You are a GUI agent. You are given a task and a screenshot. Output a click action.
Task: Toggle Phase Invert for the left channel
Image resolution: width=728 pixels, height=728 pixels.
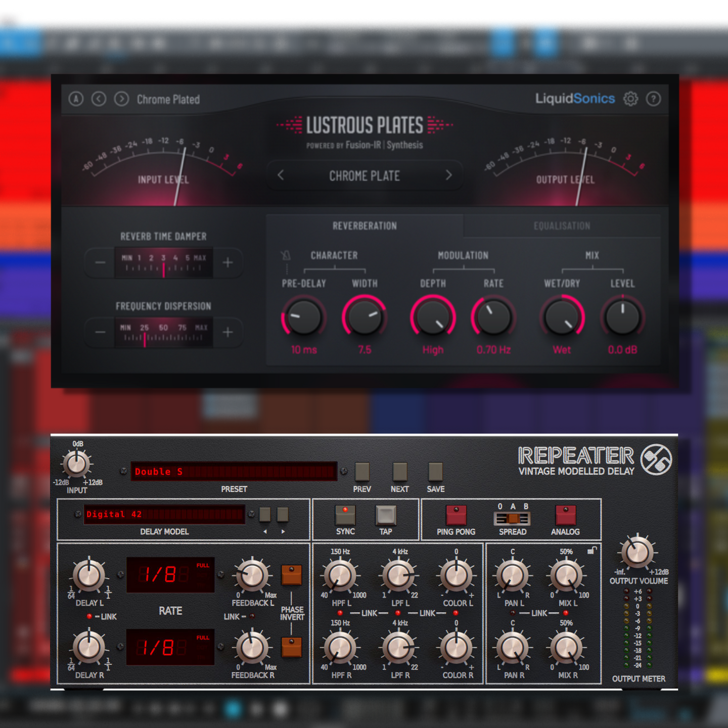pos(292,575)
